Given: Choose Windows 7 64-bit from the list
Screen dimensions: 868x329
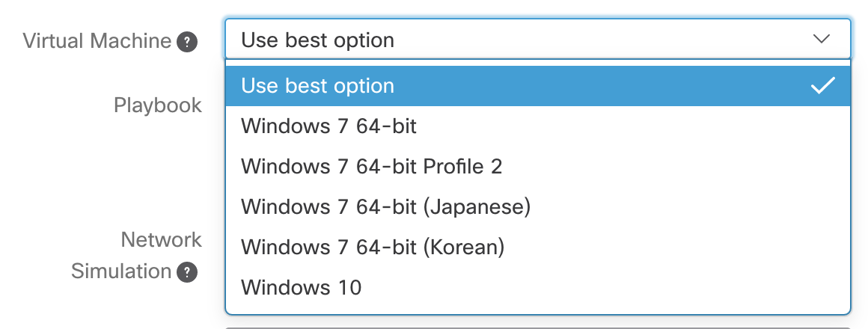Looking at the screenshot, I should click(537, 126).
